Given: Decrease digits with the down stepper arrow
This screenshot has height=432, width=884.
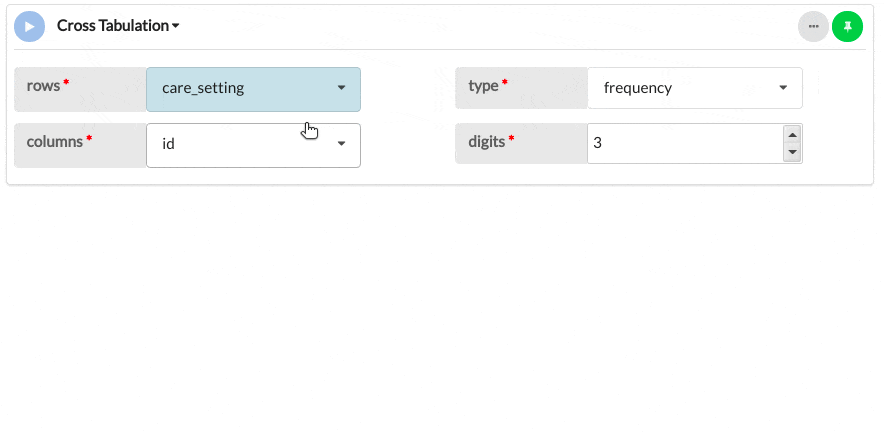Looking at the screenshot, I should pos(792,152).
